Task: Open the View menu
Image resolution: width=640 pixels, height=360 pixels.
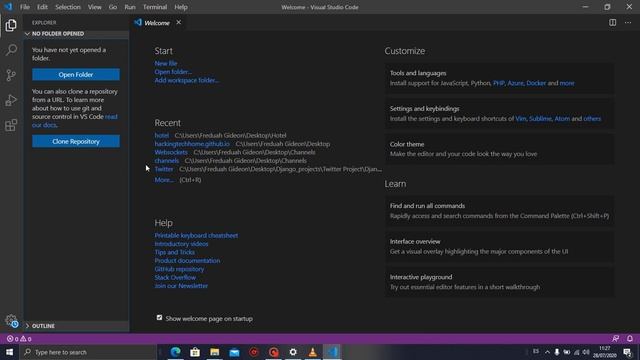Action: 94,7
